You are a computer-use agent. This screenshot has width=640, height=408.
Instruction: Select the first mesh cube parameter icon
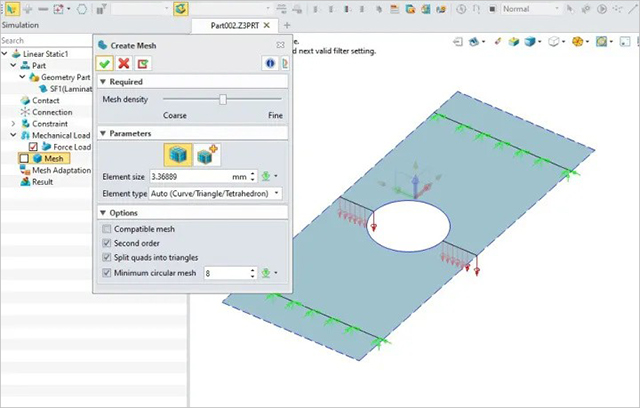coord(178,153)
